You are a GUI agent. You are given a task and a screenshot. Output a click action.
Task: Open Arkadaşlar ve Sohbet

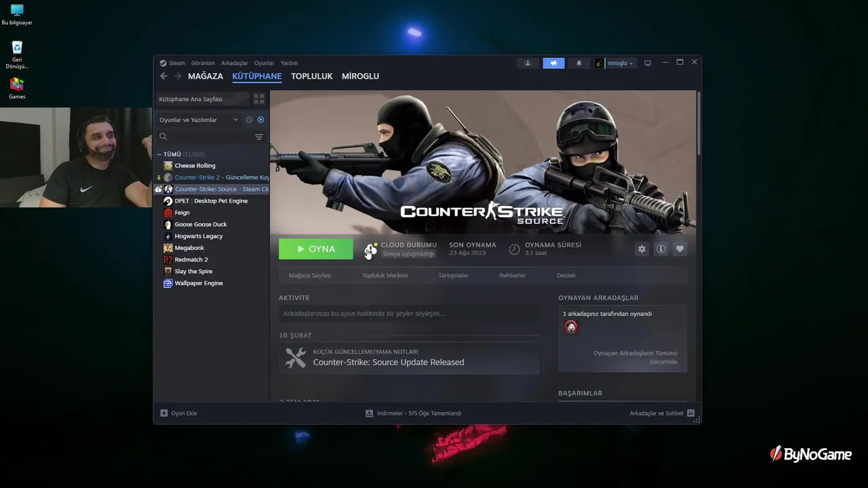(x=662, y=413)
